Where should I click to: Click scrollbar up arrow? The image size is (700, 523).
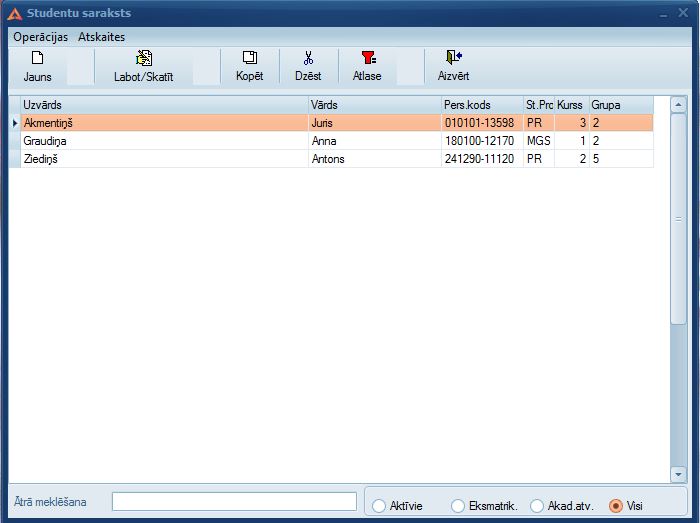(679, 105)
